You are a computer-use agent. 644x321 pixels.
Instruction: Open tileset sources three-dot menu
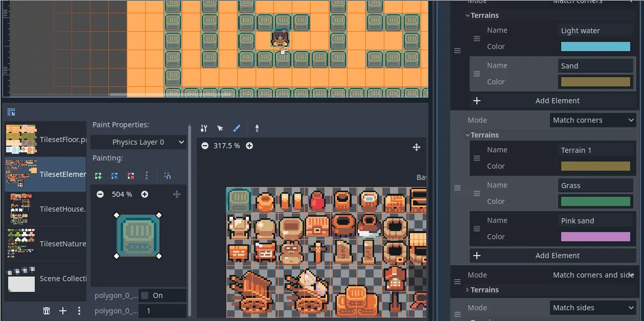pos(79,311)
